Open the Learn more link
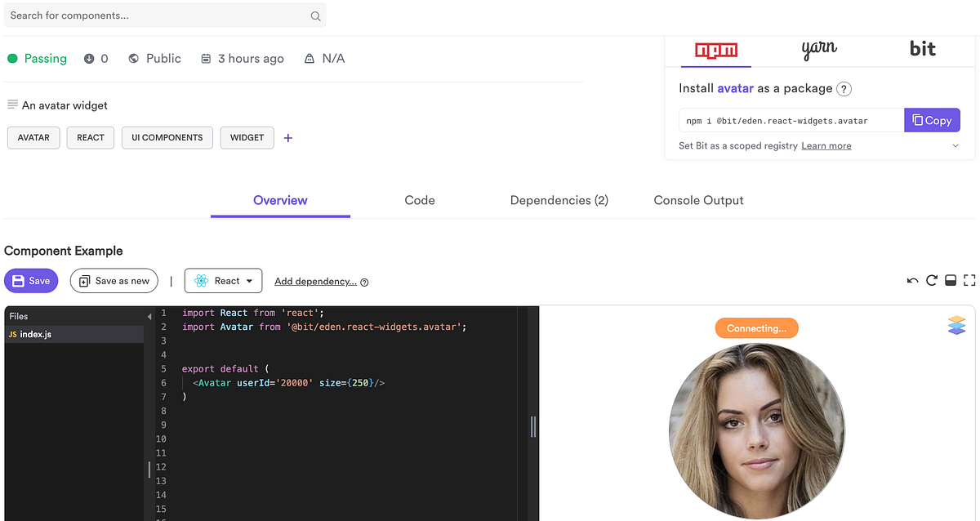The height and width of the screenshot is (521, 980). click(x=825, y=145)
